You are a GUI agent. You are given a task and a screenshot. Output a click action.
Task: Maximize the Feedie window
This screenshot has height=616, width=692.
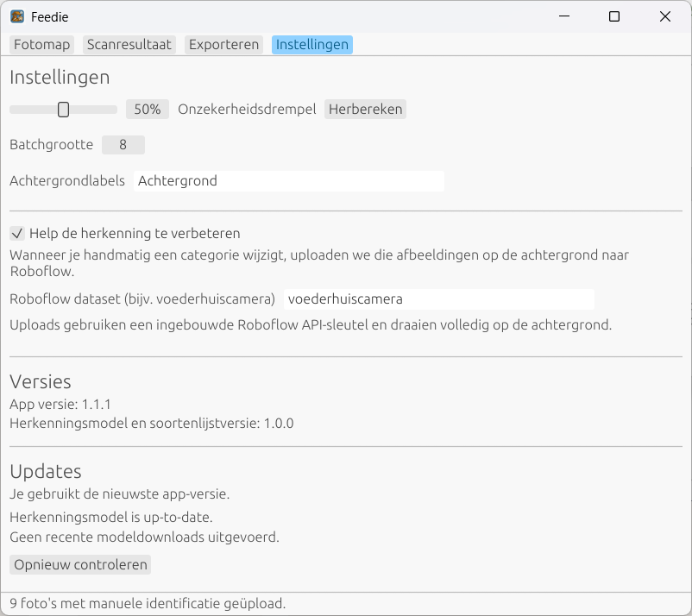[614, 16]
